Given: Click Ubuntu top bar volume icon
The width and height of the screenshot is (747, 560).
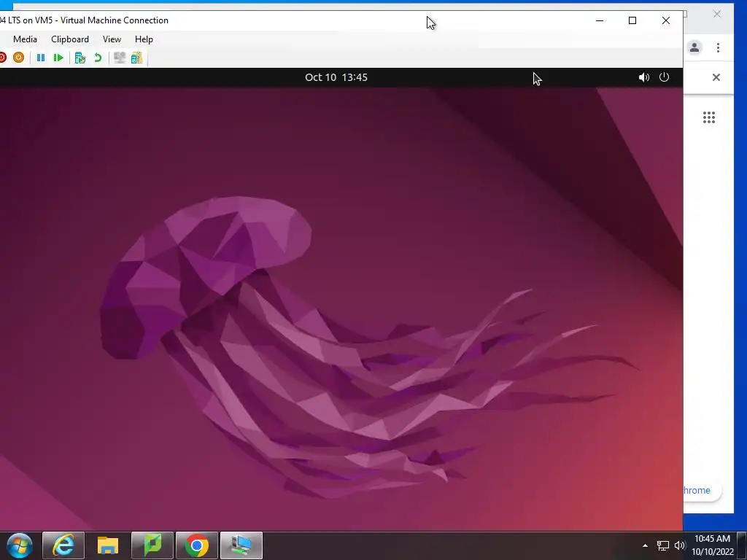Looking at the screenshot, I should pyautogui.click(x=644, y=77).
